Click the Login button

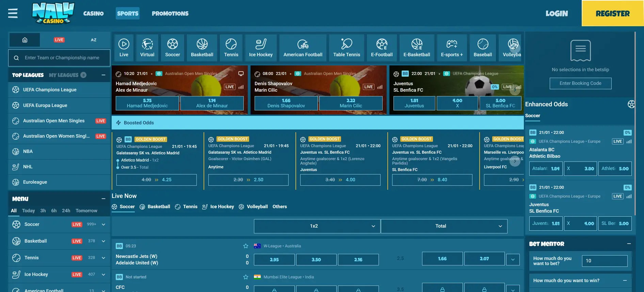[x=557, y=13]
